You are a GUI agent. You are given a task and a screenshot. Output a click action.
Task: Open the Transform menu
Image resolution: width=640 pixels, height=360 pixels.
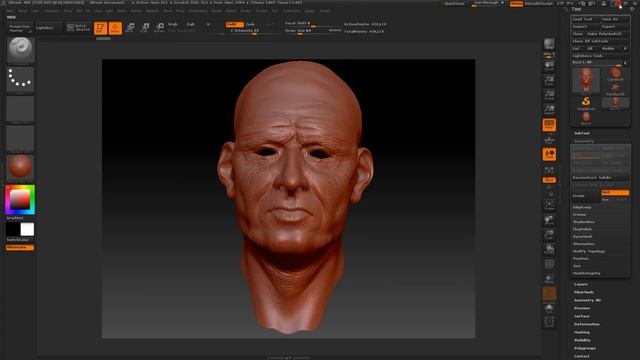291,11
